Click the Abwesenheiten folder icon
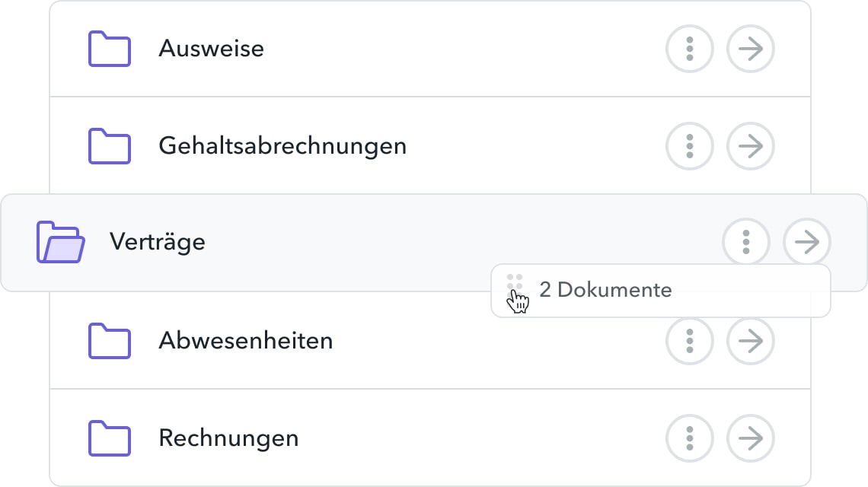868x487 pixels. (110, 340)
